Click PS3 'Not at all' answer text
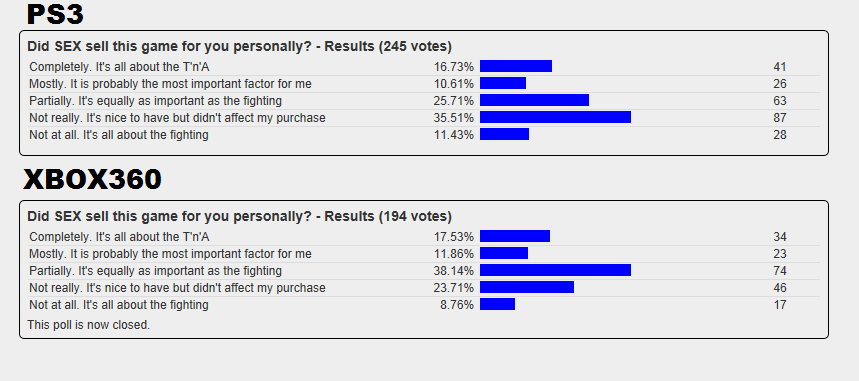The height and width of the screenshot is (381, 859). point(119,135)
